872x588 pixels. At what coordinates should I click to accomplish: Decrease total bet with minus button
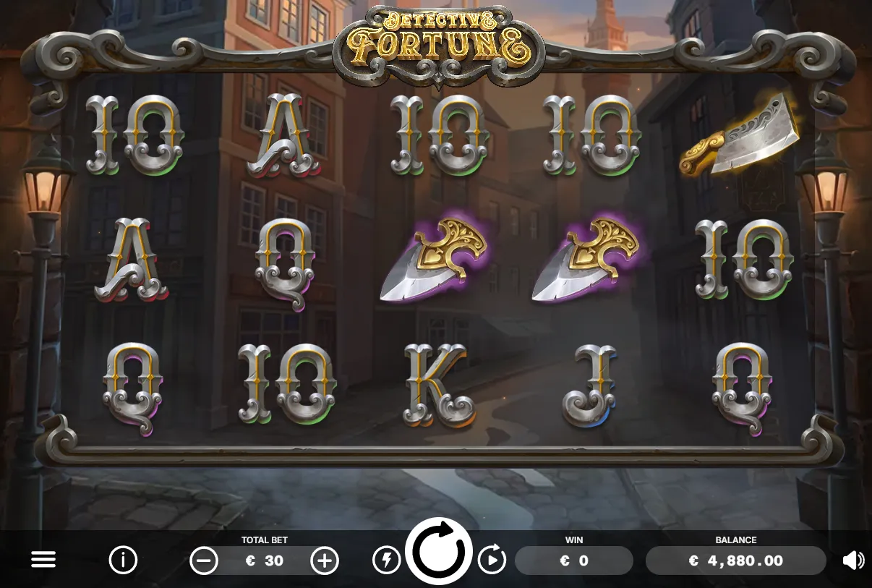[204, 560]
